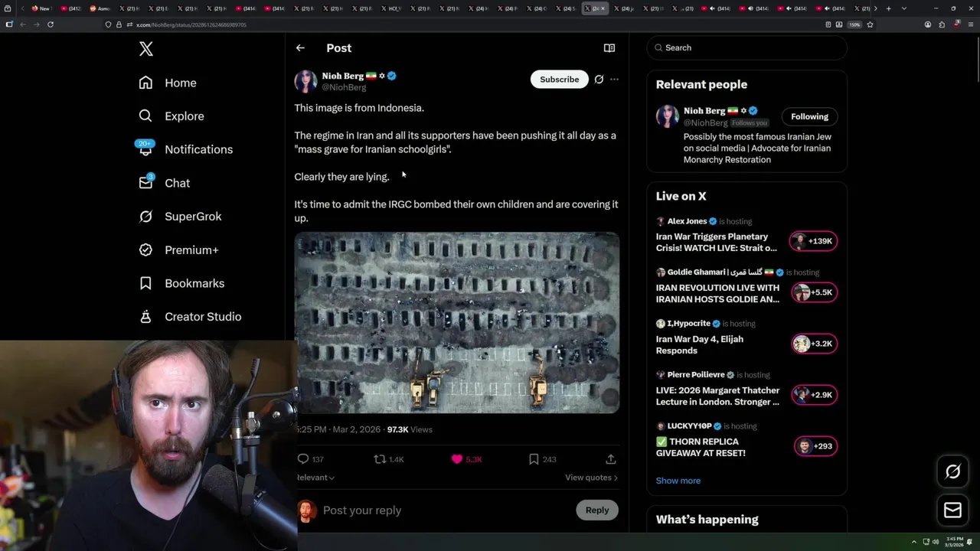Open the floating messages envelope button
The height and width of the screenshot is (551, 980).
pyautogui.click(x=952, y=510)
